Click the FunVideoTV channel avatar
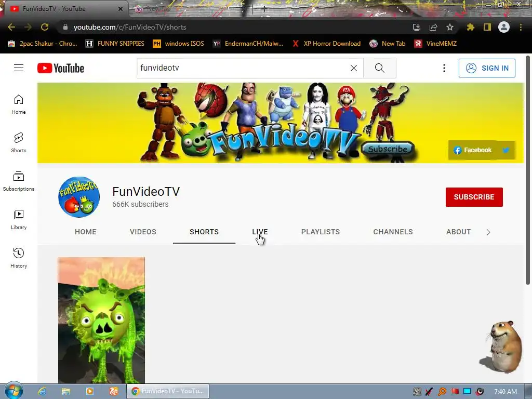Image resolution: width=532 pixels, height=399 pixels. 79,197
